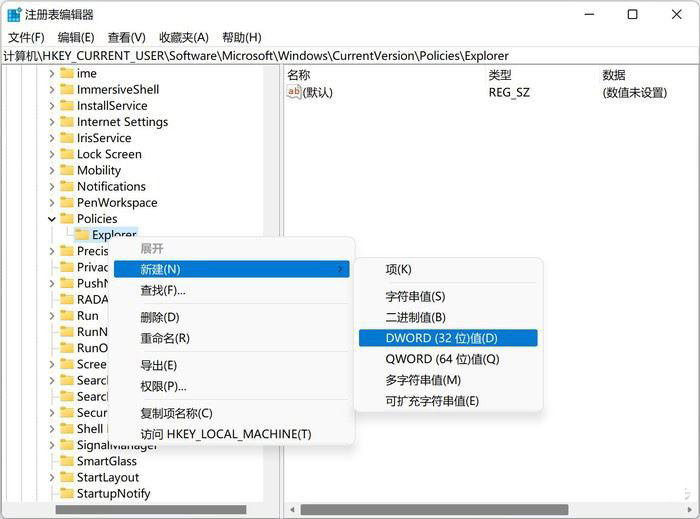Click 导出(E) in the context menu
The width and height of the screenshot is (700, 519).
click(x=231, y=365)
